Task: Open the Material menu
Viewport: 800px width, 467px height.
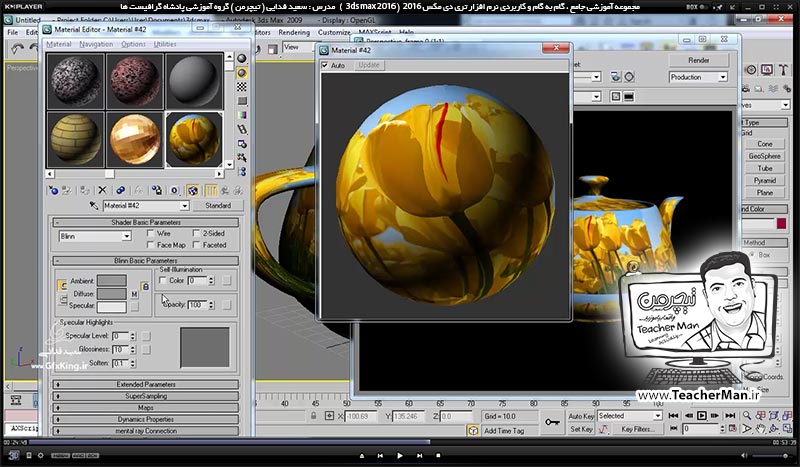Action: coord(59,44)
